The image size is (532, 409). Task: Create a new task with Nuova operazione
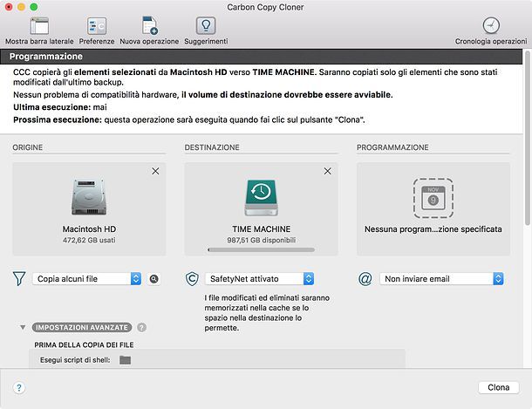click(149, 26)
